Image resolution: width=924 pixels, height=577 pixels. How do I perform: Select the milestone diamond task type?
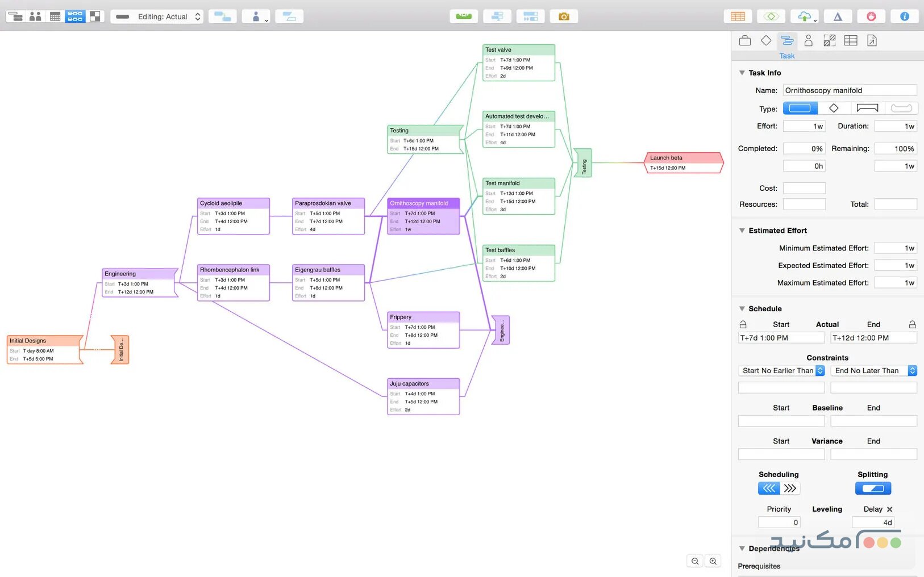834,108
